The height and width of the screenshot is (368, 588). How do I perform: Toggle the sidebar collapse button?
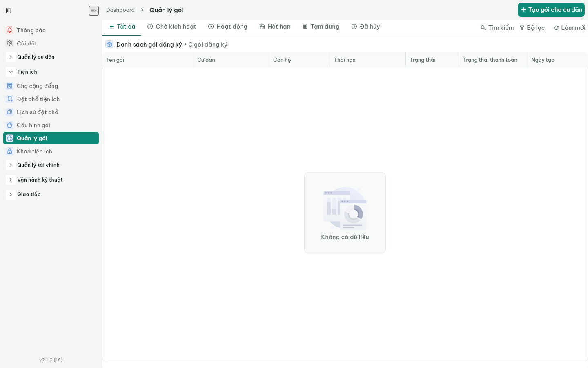click(94, 11)
